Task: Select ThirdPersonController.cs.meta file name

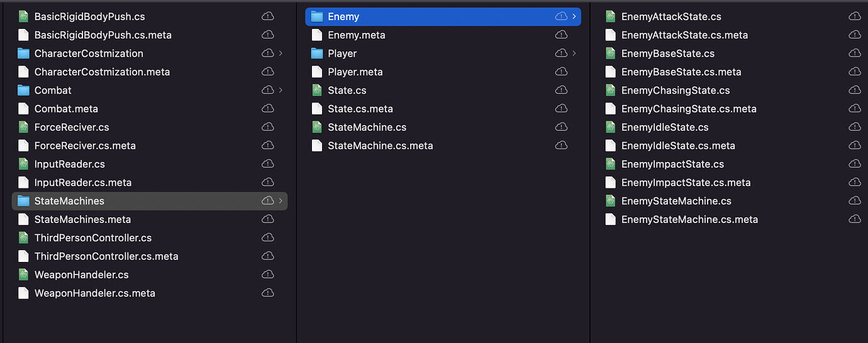Action: pos(106,256)
